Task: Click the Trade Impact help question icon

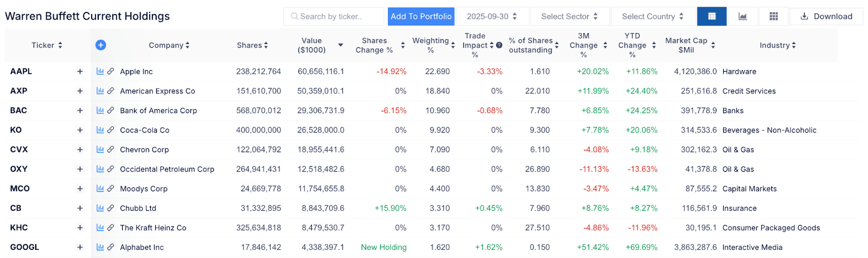Action: click(x=499, y=45)
